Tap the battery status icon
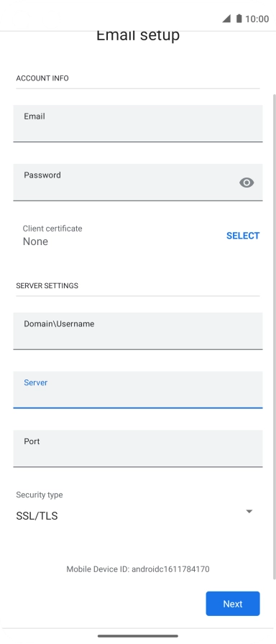The height and width of the screenshot is (644, 276). (239, 19)
